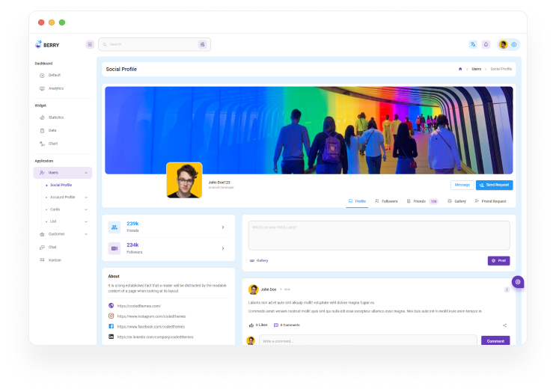Click John Doe's avatar on the post
556x392 pixels.
pos(253,290)
